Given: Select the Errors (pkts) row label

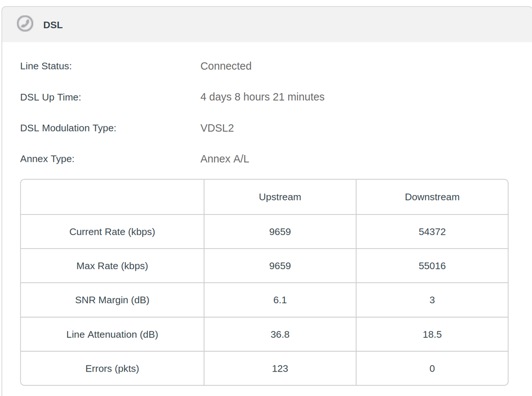Looking at the screenshot, I should (x=112, y=369).
